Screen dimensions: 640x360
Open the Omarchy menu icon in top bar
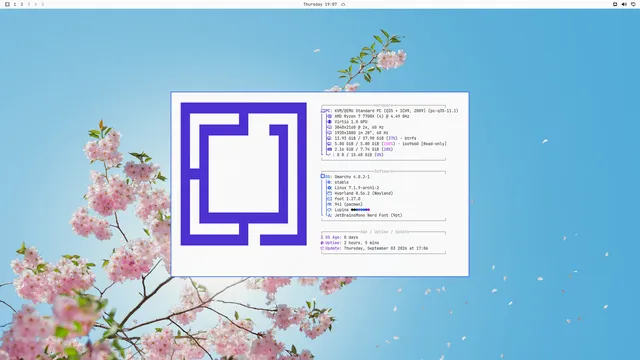[x=7, y=4]
